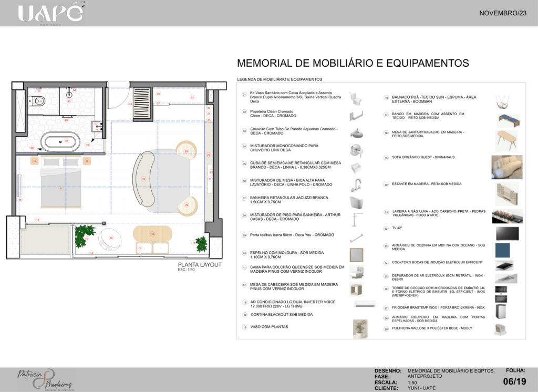
Task: Select the NOVEMBRO/23 date text
Action: coord(503,13)
